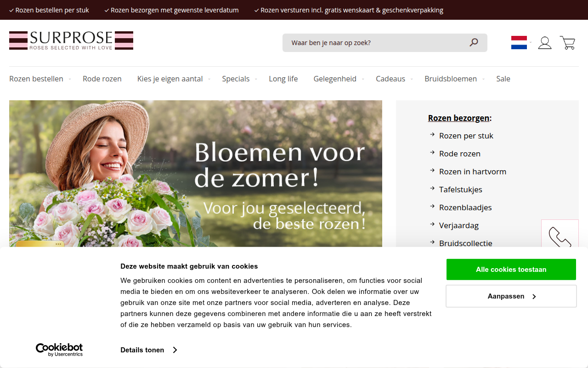Image resolution: width=588 pixels, height=368 pixels.
Task: Click the chevron inside the Aanpassen button
Action: point(534,297)
